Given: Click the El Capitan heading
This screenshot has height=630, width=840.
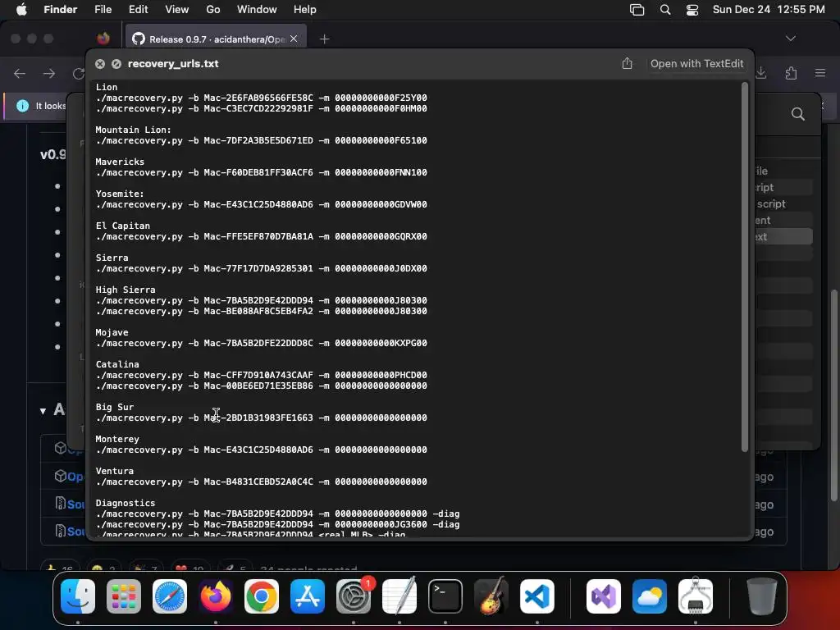Looking at the screenshot, I should (x=123, y=226).
